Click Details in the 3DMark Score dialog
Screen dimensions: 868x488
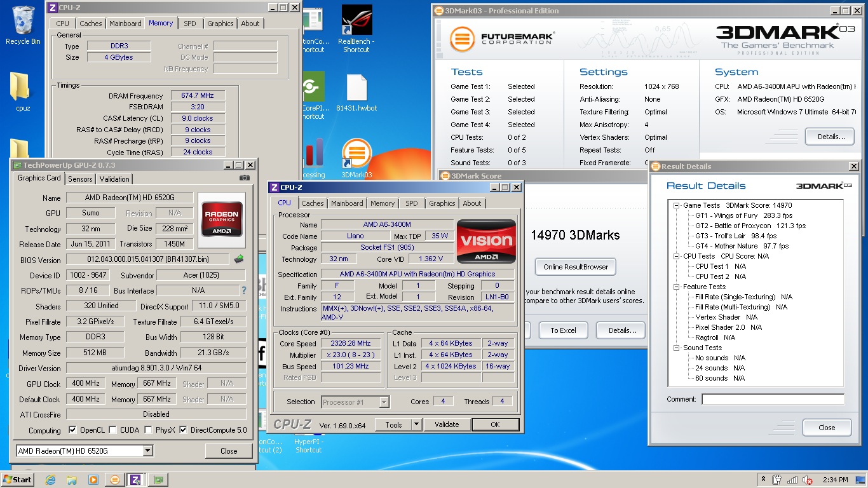(622, 330)
